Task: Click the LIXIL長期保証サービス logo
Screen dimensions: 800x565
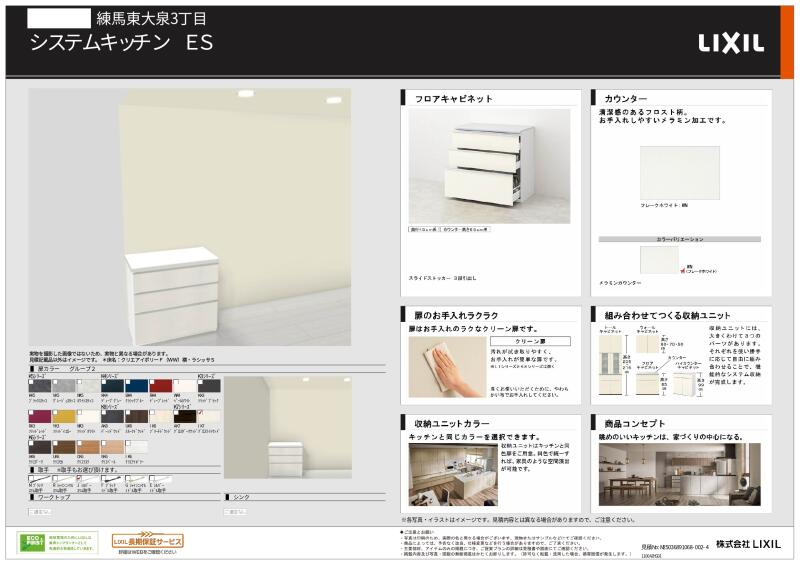Action: 147,541
